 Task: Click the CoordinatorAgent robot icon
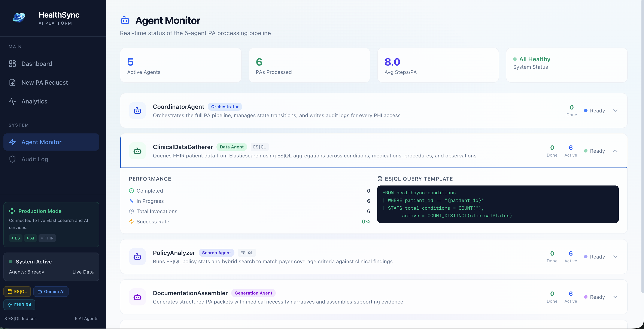(137, 111)
